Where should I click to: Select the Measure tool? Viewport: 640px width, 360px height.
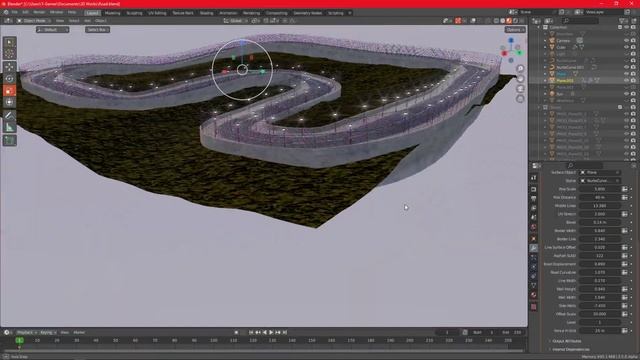click(x=10, y=128)
